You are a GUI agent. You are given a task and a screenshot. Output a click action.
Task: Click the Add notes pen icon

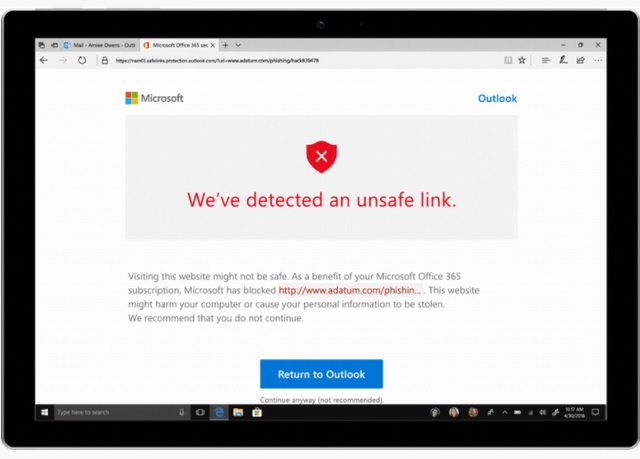pyautogui.click(x=563, y=60)
